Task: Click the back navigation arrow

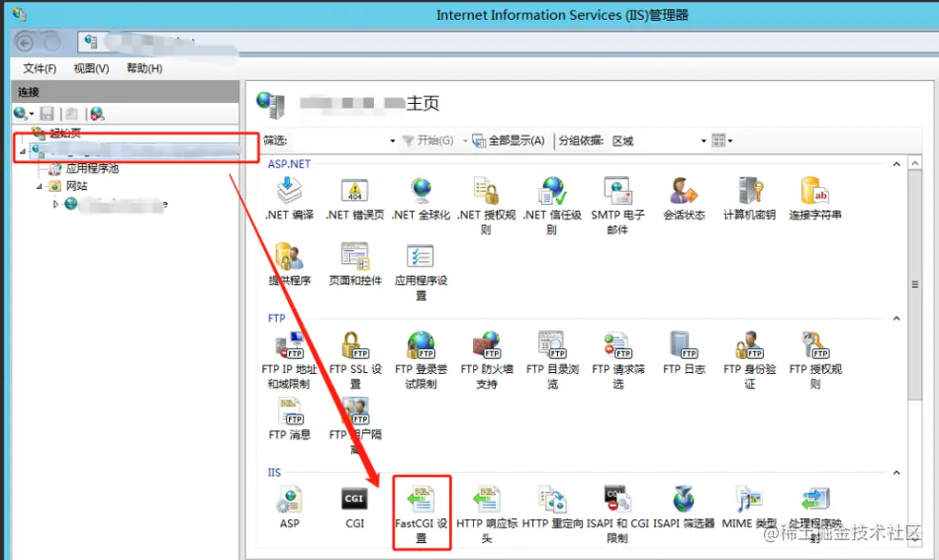Action: [25, 43]
